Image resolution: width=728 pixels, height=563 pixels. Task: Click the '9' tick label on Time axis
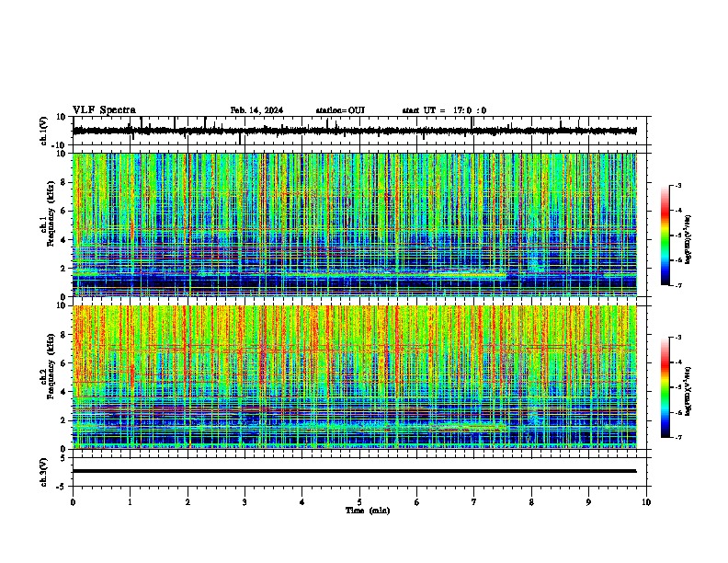[588, 502]
